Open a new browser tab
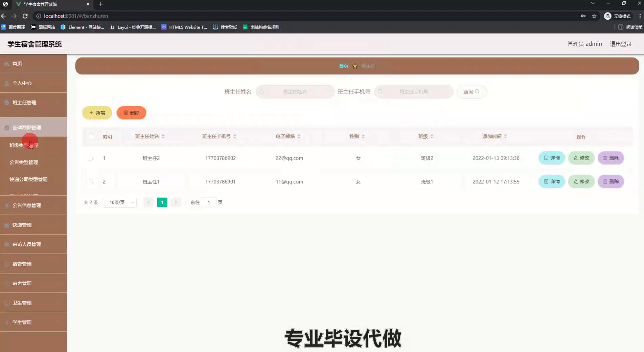The image size is (644, 352). tap(100, 4)
